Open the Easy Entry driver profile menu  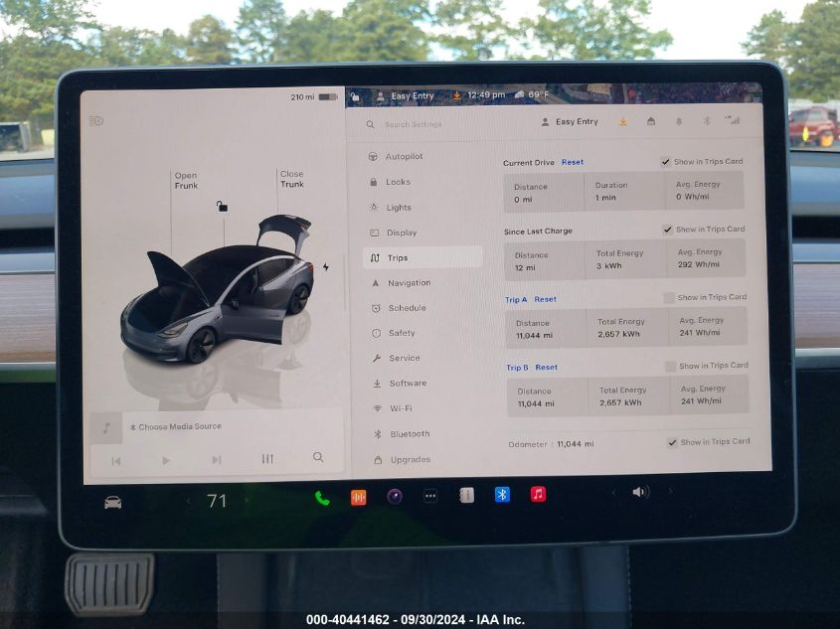570,121
